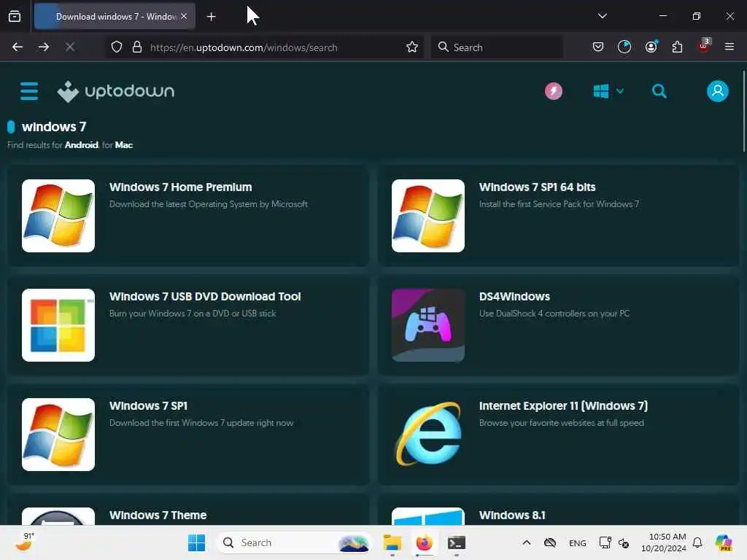
Task: Click the Windows 7 SP1 logo thumbnail
Action: (58, 435)
